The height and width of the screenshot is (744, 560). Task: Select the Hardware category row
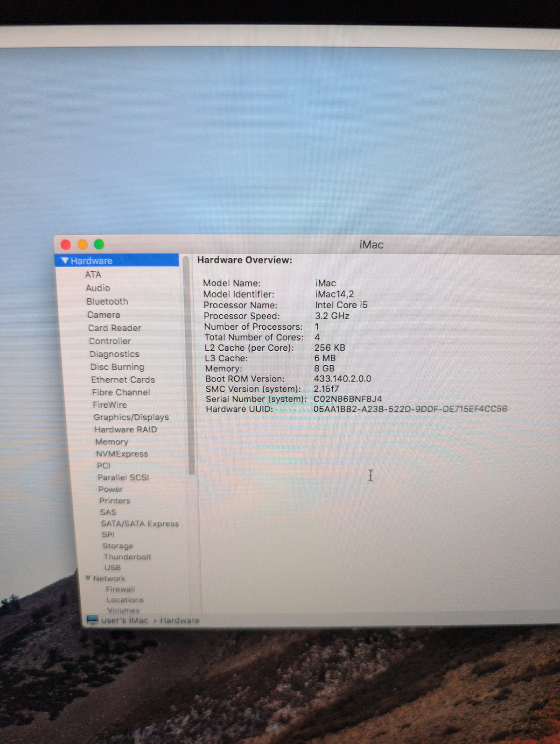click(117, 261)
